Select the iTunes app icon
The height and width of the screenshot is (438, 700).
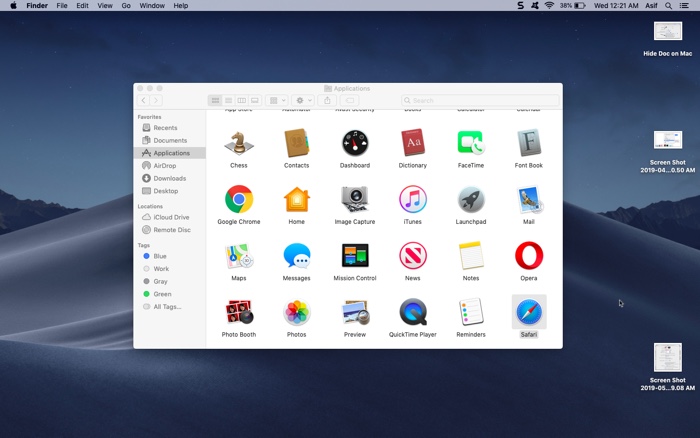[413, 199]
